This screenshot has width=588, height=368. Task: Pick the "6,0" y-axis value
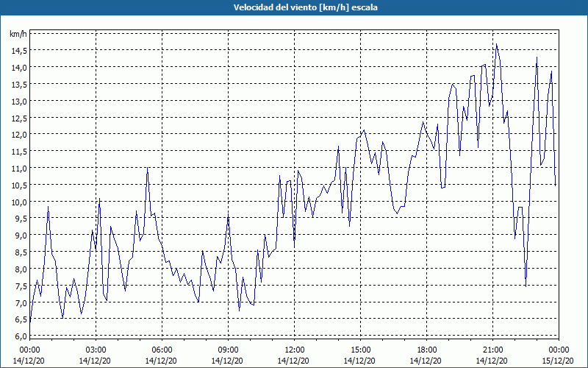[x=21, y=336]
